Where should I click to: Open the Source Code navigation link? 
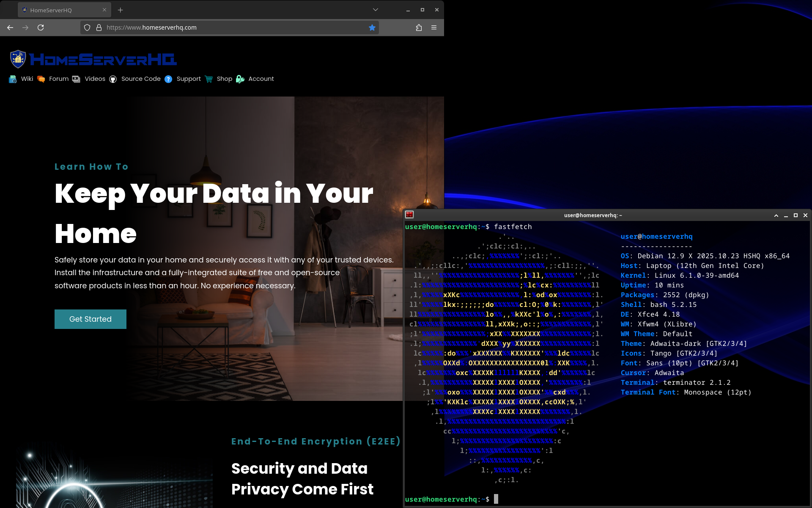tap(141, 79)
